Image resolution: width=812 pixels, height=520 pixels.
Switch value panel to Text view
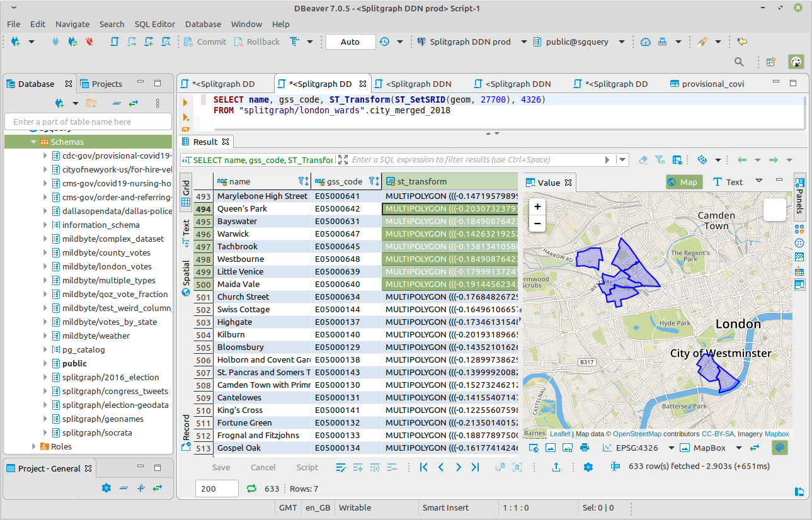728,182
